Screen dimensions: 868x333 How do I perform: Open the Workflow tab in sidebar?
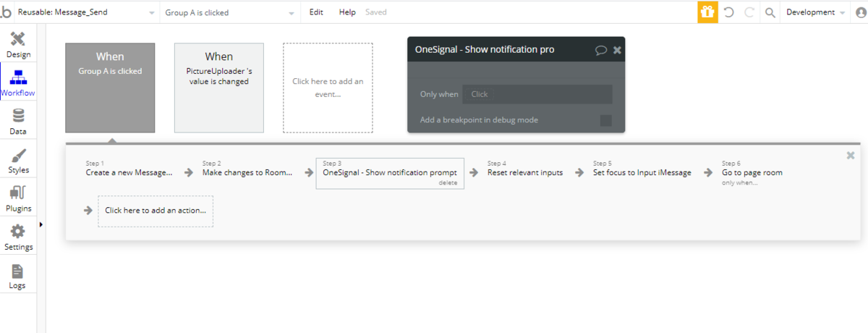click(x=18, y=83)
